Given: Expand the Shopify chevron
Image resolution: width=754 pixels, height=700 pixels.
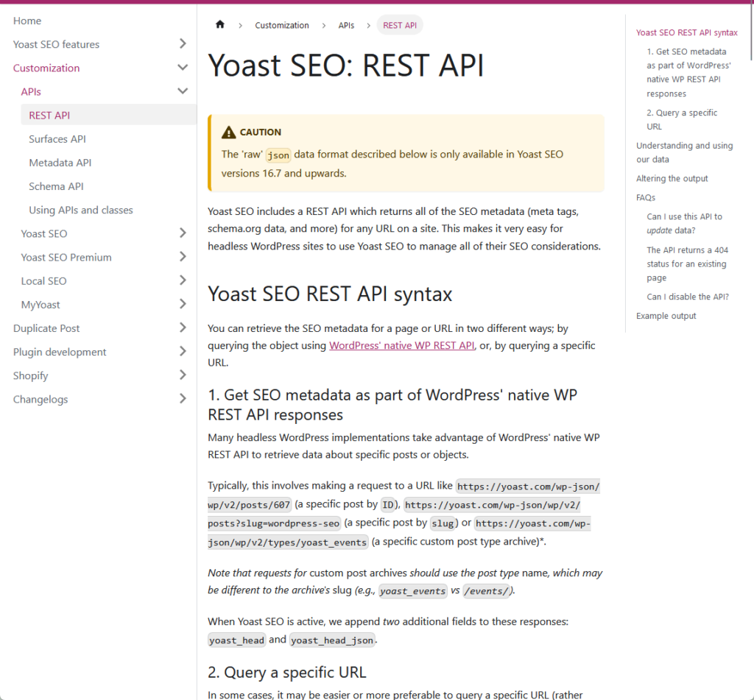Looking at the screenshot, I should 183,375.
